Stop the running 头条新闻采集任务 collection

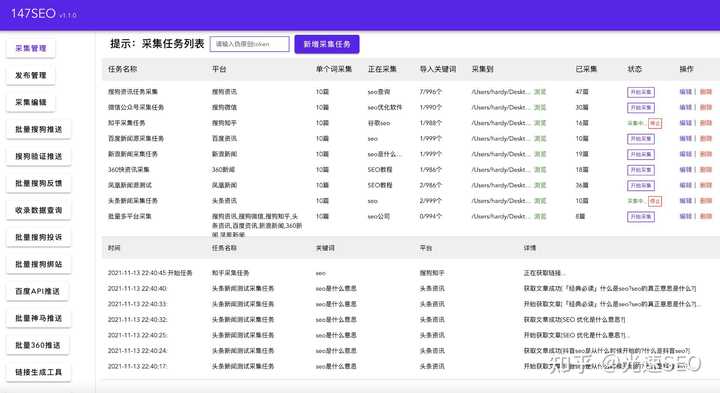click(x=655, y=201)
